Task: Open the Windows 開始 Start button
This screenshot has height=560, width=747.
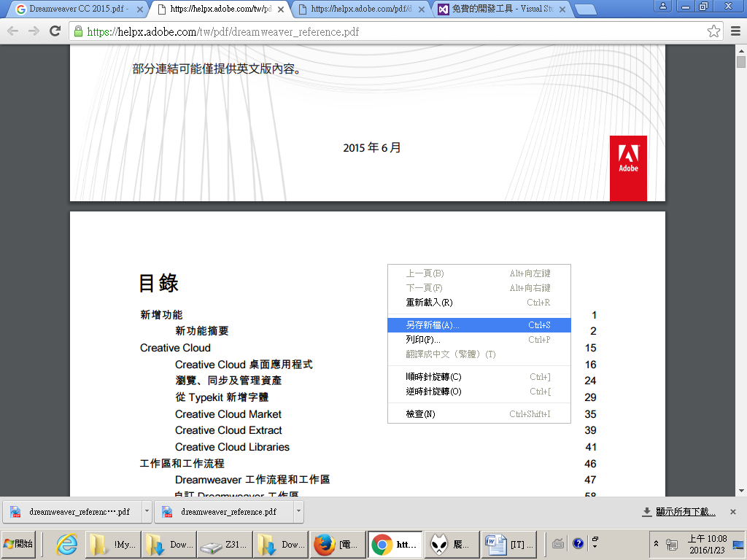Action: (18, 544)
